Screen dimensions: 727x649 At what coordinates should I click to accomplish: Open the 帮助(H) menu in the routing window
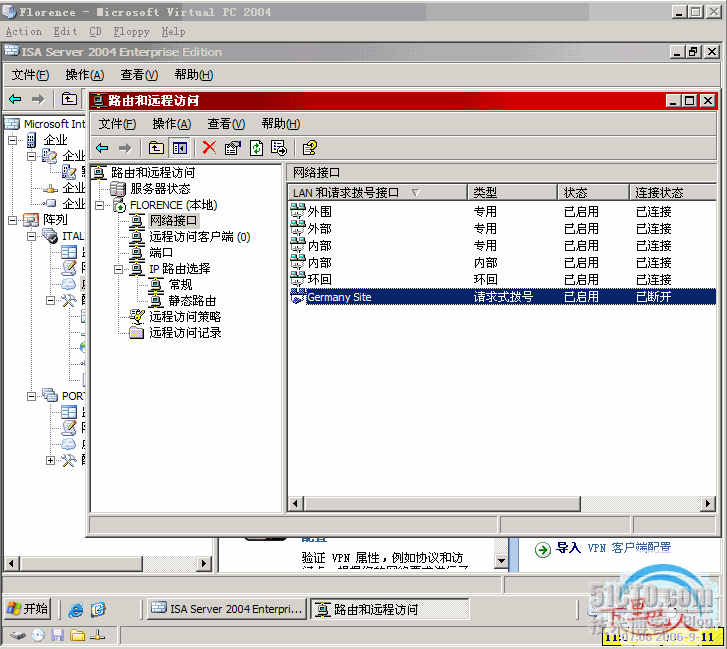[x=281, y=124]
